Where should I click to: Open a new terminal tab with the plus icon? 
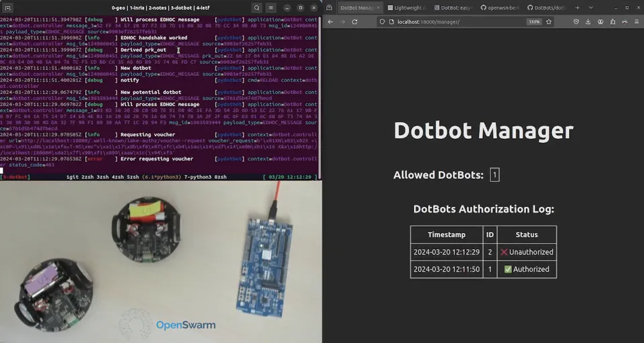click(x=8, y=8)
